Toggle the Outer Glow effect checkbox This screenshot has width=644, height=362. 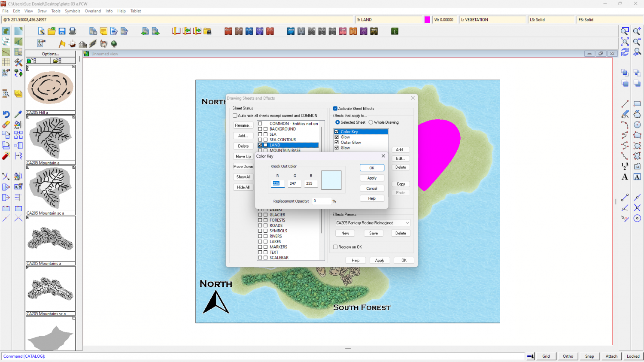pos(337,143)
